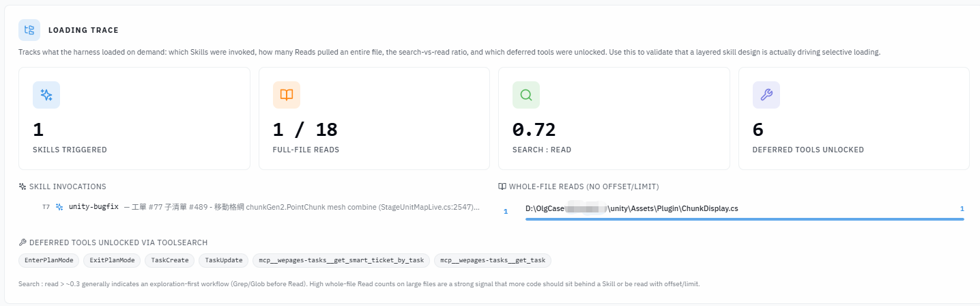This screenshot has height=306, width=980.
Task: Click the wrench icon beside Deferred Tools Unlocked heading
Action: 23,242
